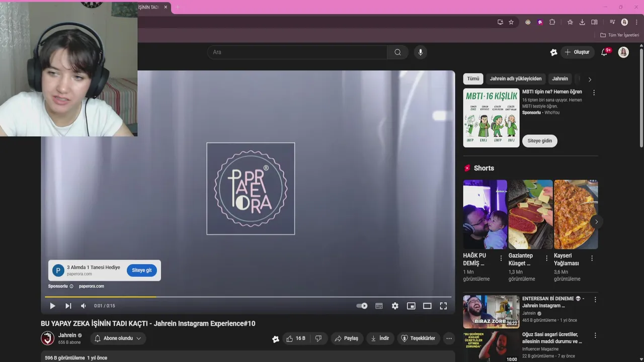The width and height of the screenshot is (644, 362).
Task: Open the media control music icon
Action: click(612, 22)
